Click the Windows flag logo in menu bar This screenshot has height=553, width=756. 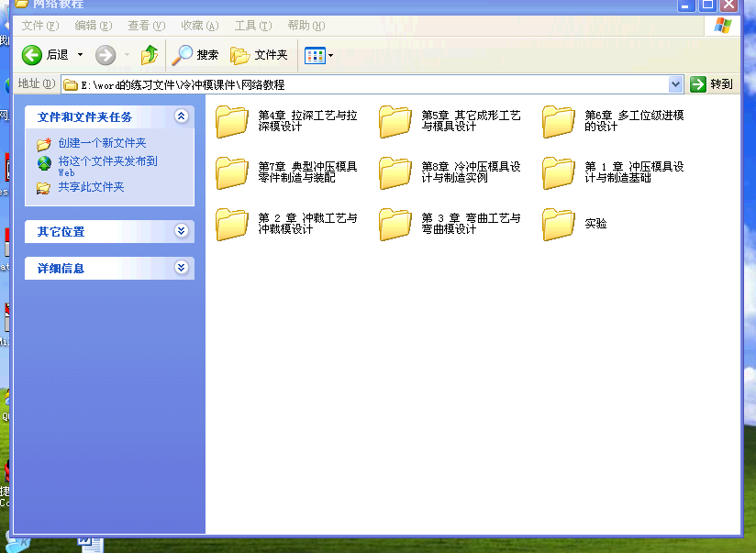pos(723,26)
